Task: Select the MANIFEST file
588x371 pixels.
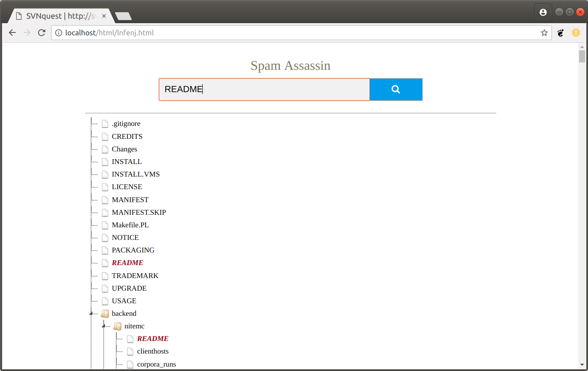Action: [130, 200]
